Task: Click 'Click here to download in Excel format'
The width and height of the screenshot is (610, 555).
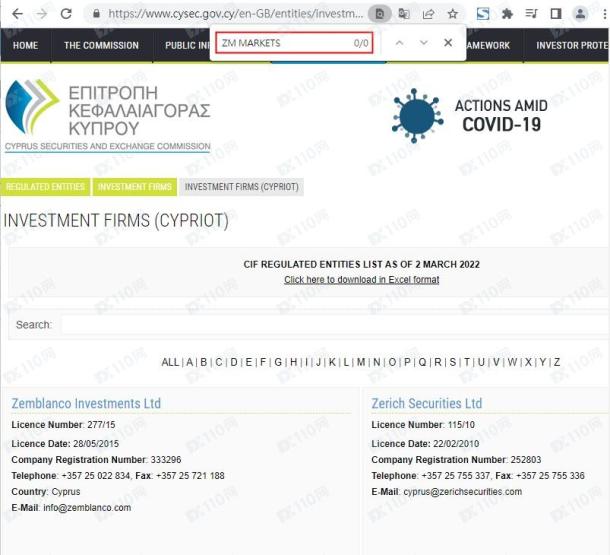Action: (361, 280)
